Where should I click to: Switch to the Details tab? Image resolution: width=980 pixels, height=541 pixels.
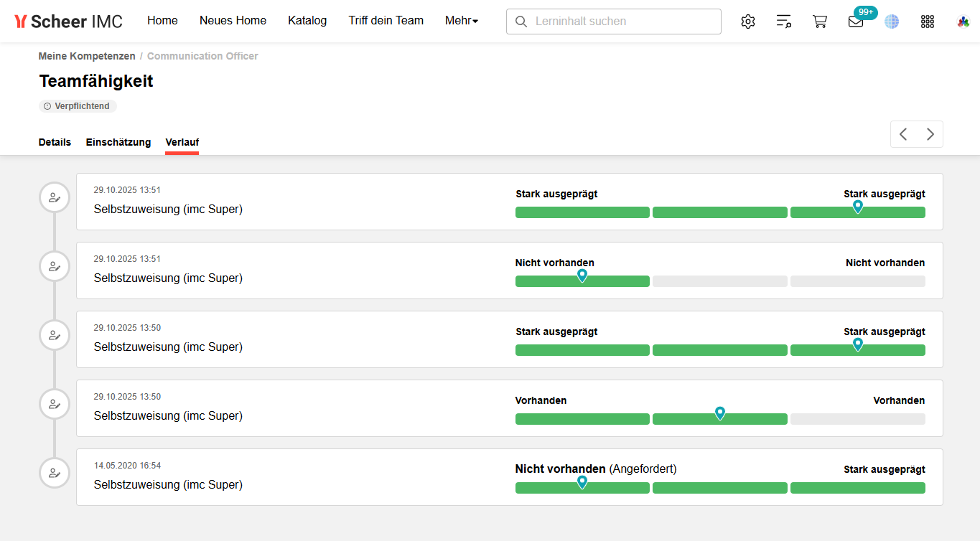pyautogui.click(x=55, y=142)
